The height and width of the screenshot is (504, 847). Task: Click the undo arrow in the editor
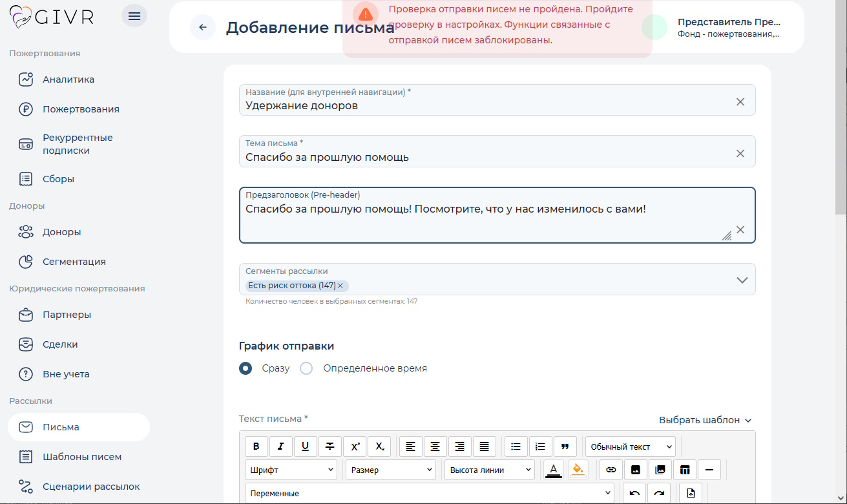tap(634, 493)
